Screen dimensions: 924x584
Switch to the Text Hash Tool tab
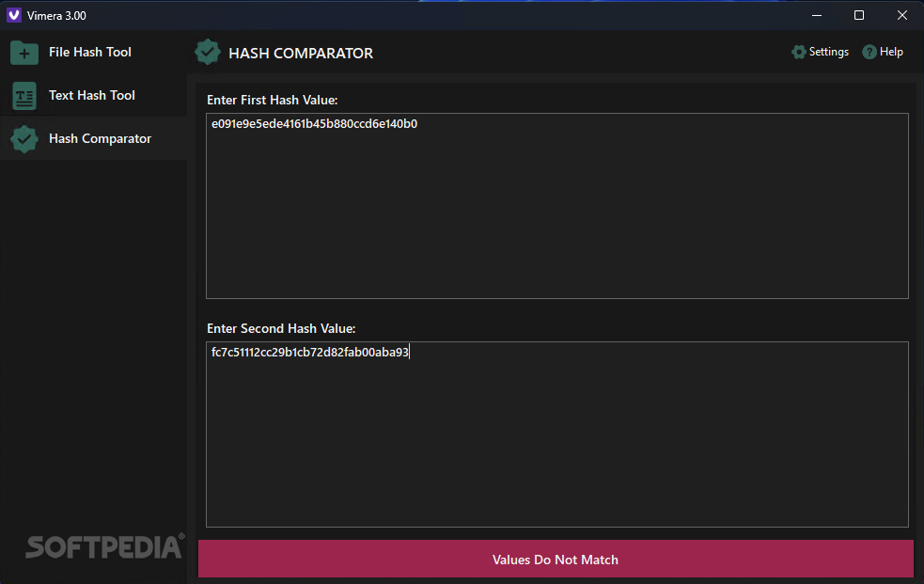[92, 95]
